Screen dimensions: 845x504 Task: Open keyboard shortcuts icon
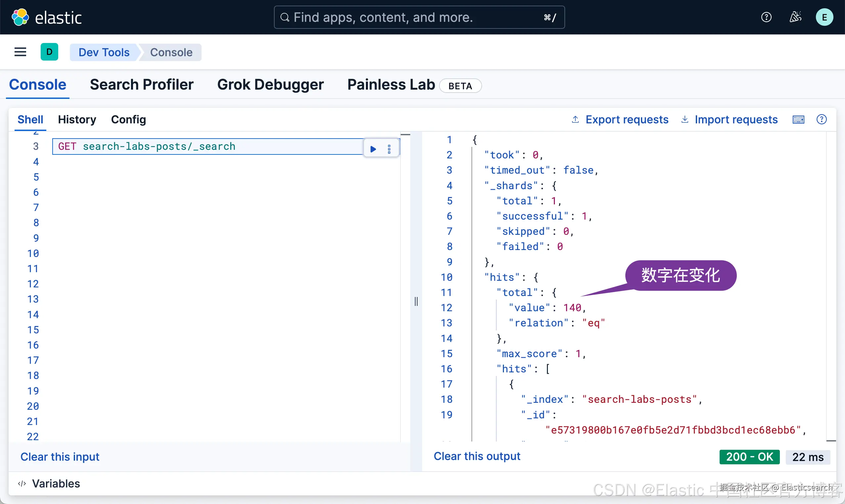coord(798,119)
